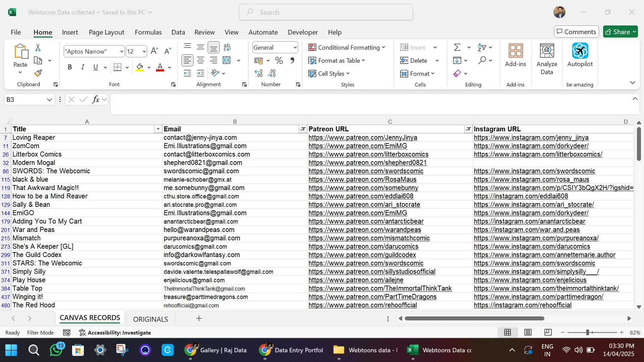The image size is (644, 362).
Task: Open the Patreon URL column filter dropdown
Action: [x=468, y=129]
